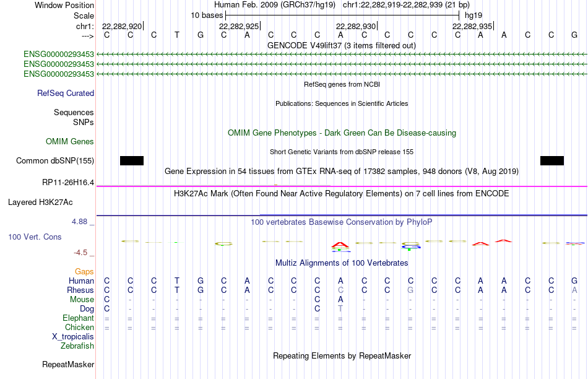Click the -4.5 conservation minimum value
This screenshot has height=379, width=588.
point(80,253)
